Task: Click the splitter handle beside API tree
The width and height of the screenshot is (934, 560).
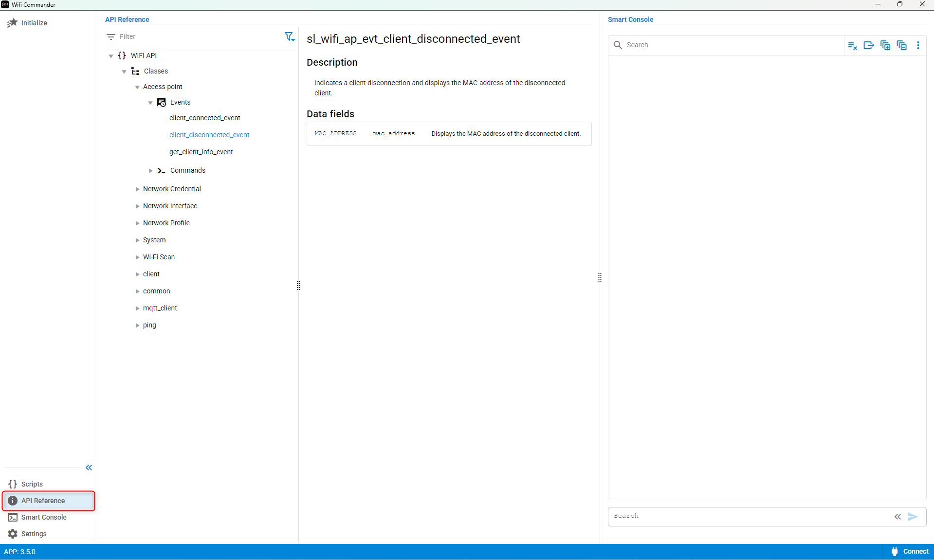Action: [298, 286]
